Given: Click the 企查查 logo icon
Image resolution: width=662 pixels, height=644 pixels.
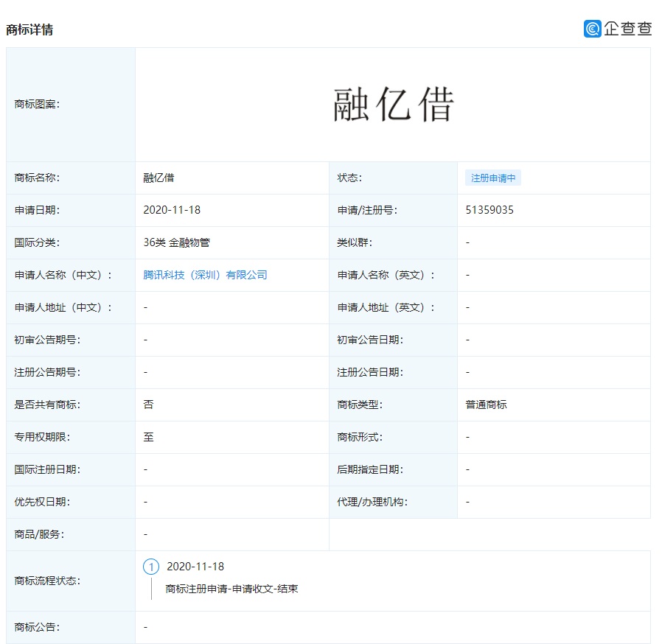Looking at the screenshot, I should coord(593,29).
